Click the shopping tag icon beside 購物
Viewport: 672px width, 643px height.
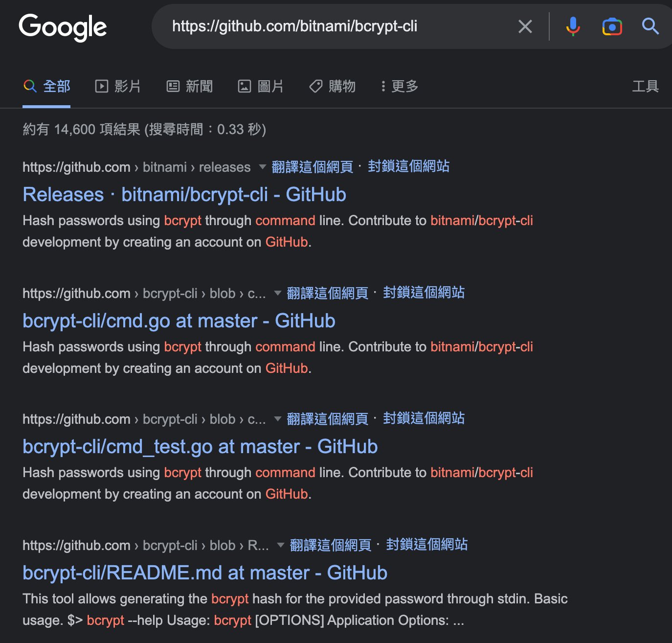pos(316,86)
